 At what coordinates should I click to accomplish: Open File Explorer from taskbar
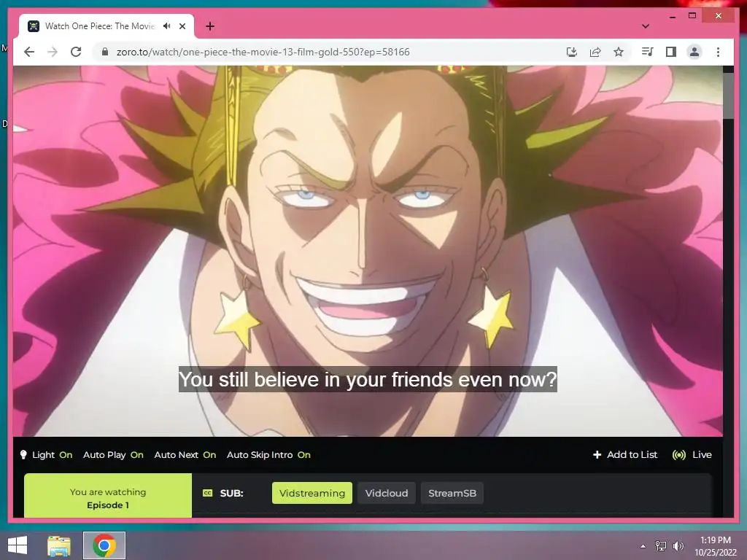[59, 545]
